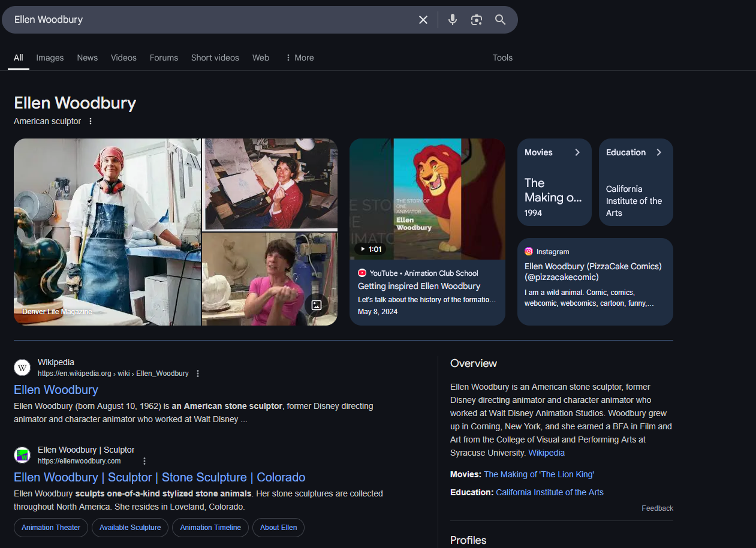Click the Animation Timeline sitelink chip

pyautogui.click(x=210, y=528)
